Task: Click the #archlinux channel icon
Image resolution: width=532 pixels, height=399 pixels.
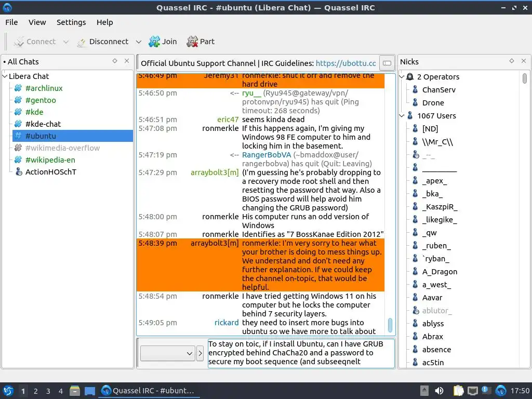Action: [x=18, y=88]
